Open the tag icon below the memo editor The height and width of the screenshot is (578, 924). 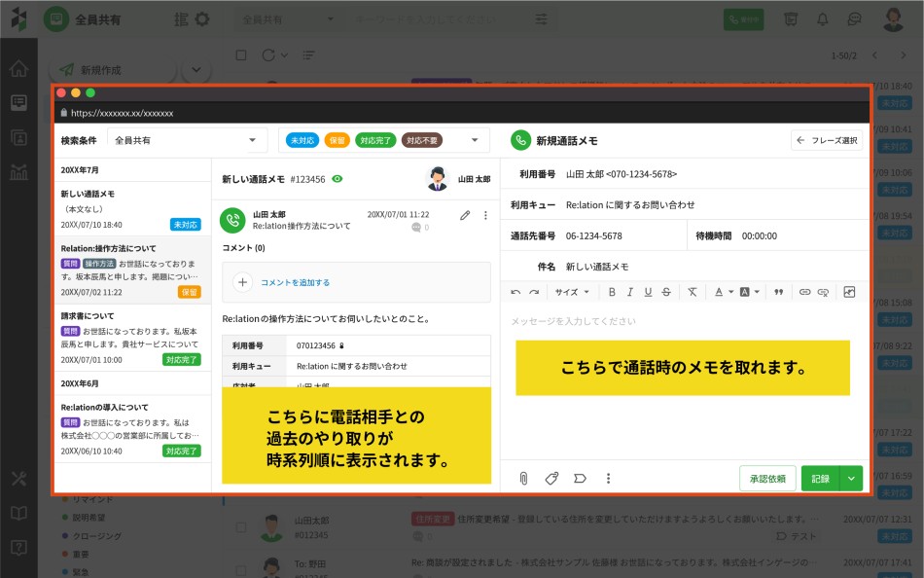pos(551,478)
